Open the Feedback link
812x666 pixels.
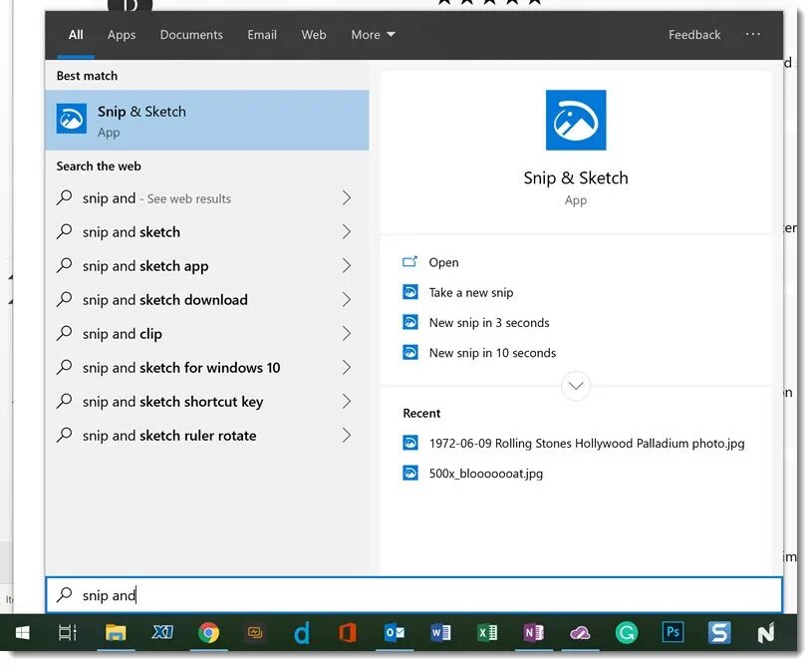(693, 35)
